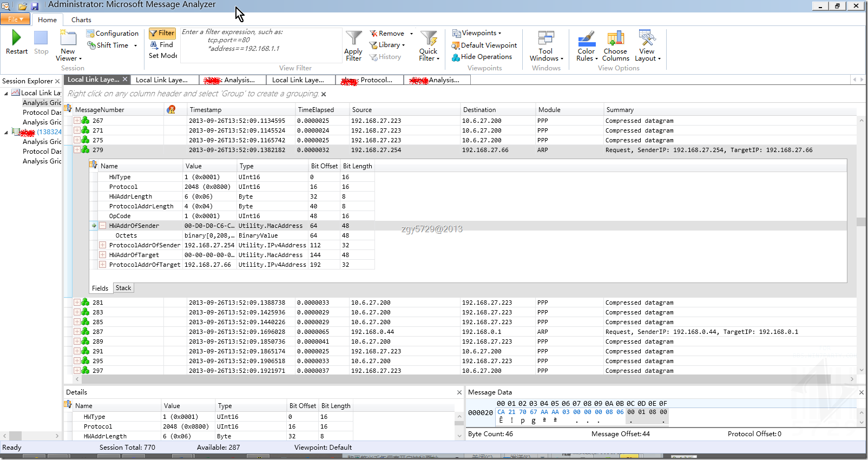Click the diagnostics column icon header
The height and width of the screenshot is (460, 868).
coord(172,110)
